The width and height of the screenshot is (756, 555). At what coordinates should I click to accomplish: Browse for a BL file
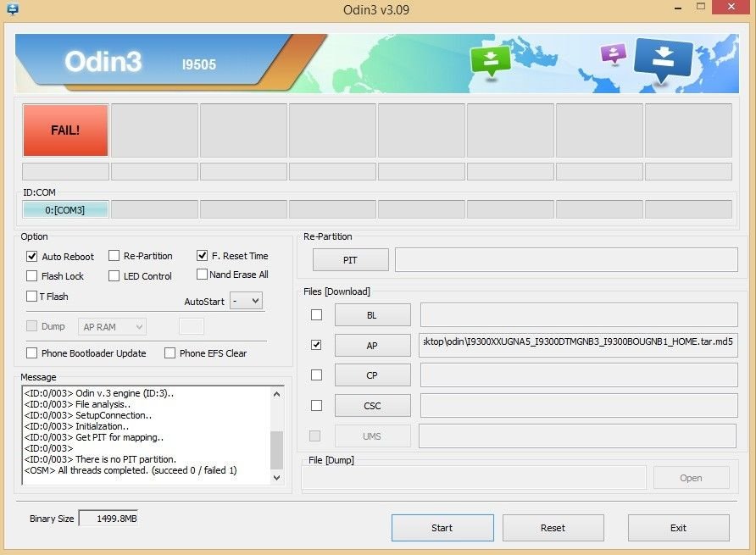click(373, 315)
